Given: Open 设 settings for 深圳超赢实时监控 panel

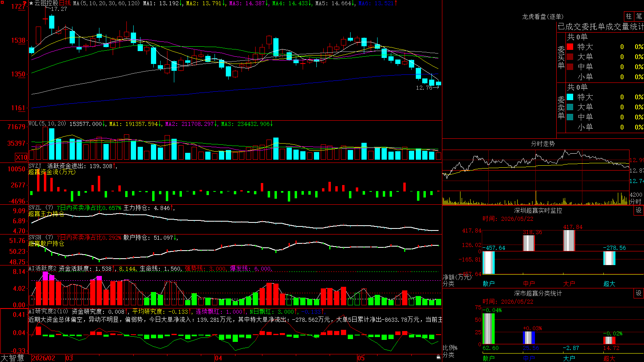Looking at the screenshot, I should click(639, 210).
